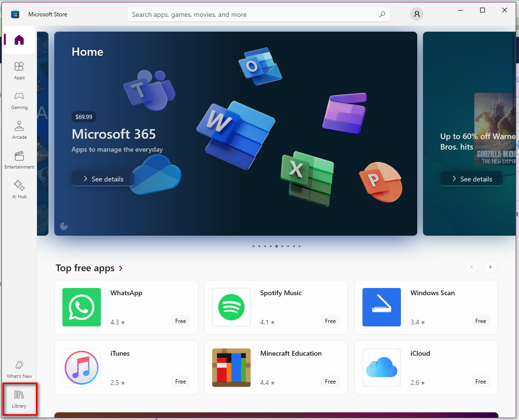Navigate to the Entertainment section

pos(19,160)
